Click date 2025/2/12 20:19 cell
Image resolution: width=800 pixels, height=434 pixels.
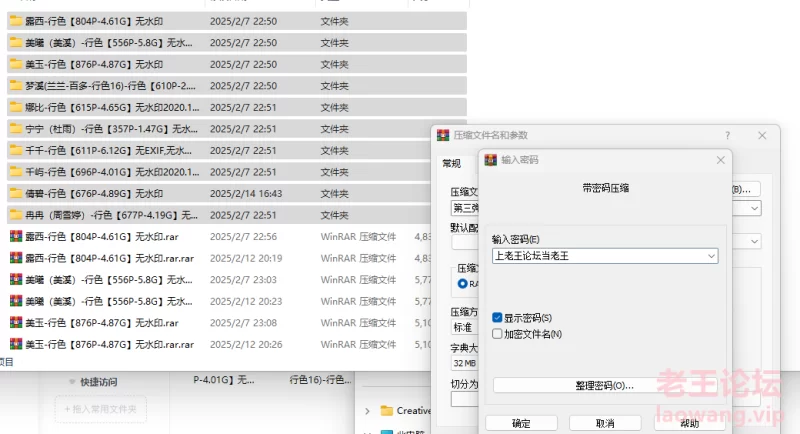point(246,258)
